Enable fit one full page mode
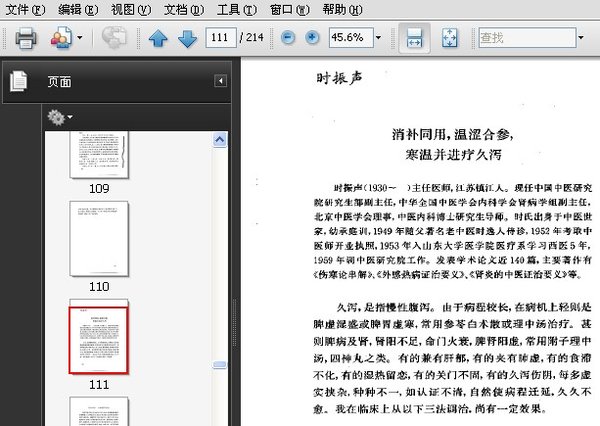Image resolution: width=600 pixels, height=426 pixels. click(449, 38)
